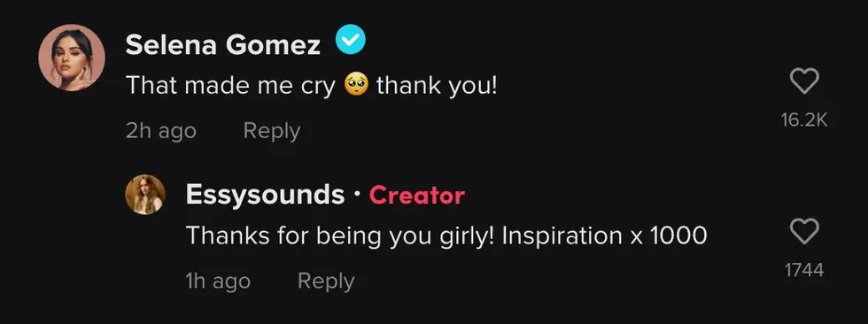This screenshot has width=868, height=324.
Task: Select the "thank you!" text after the emoji
Action: pyautogui.click(x=438, y=86)
